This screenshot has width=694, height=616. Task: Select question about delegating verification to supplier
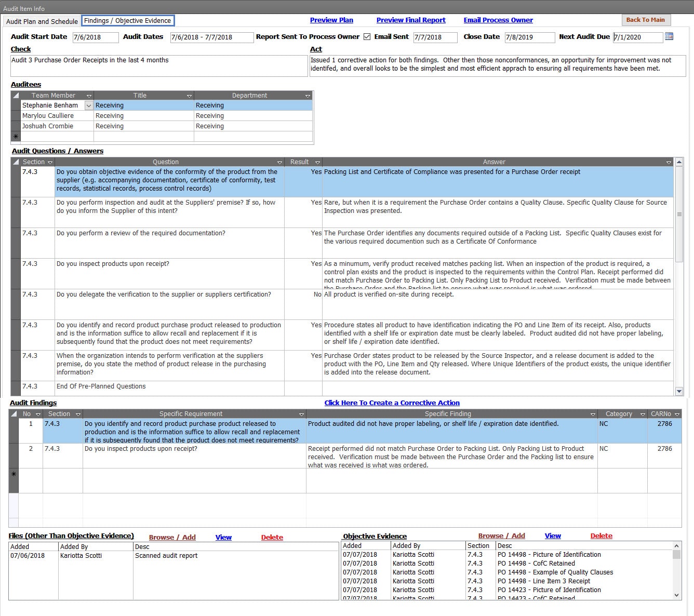tap(169, 304)
